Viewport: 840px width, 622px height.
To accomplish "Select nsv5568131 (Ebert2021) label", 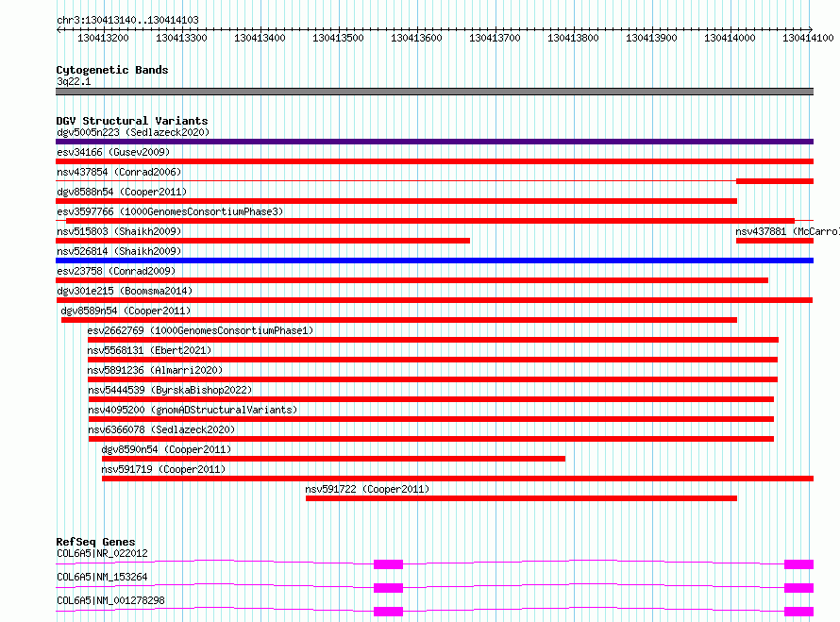I will [149, 350].
